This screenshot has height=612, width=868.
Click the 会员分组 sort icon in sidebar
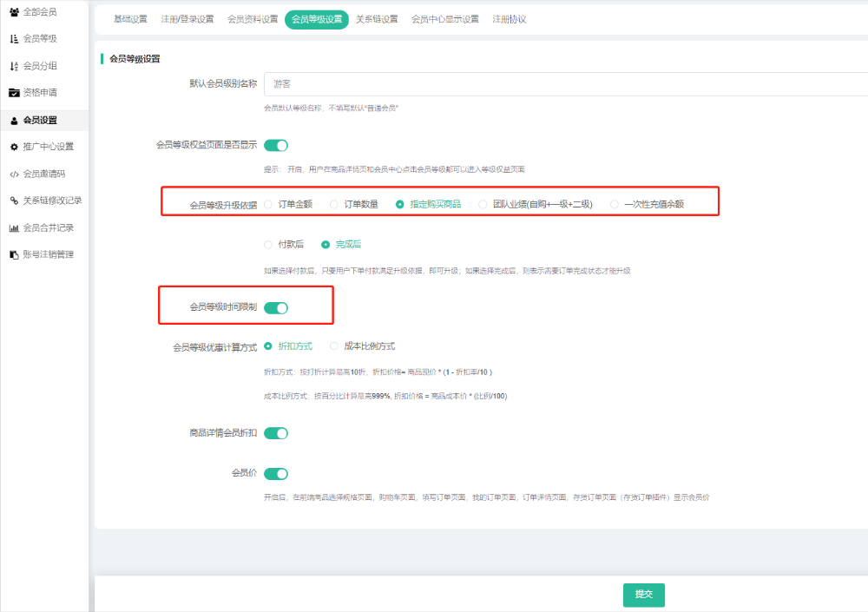pyautogui.click(x=14, y=66)
